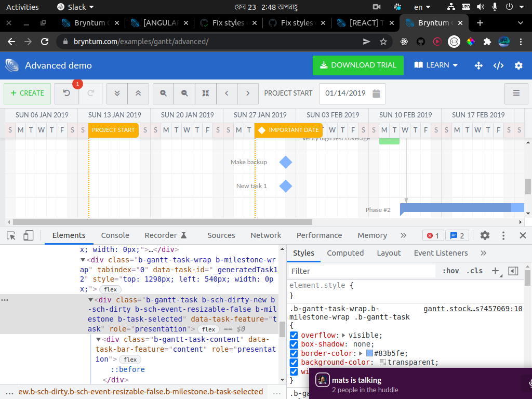Toggle DevTools device toolbar mode

(29, 235)
